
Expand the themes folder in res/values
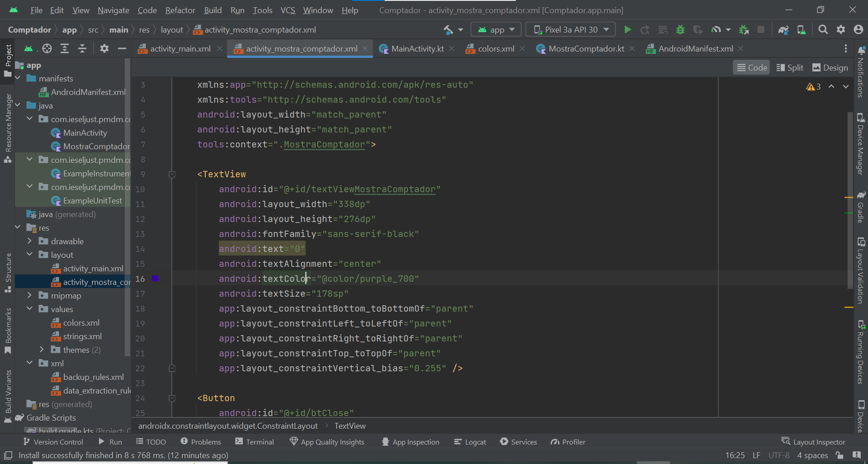[x=42, y=350]
